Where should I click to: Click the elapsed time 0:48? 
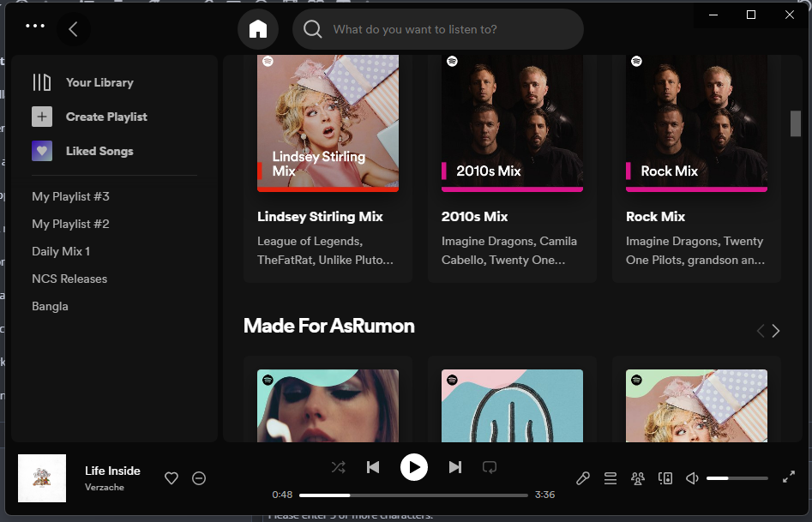tap(282, 495)
